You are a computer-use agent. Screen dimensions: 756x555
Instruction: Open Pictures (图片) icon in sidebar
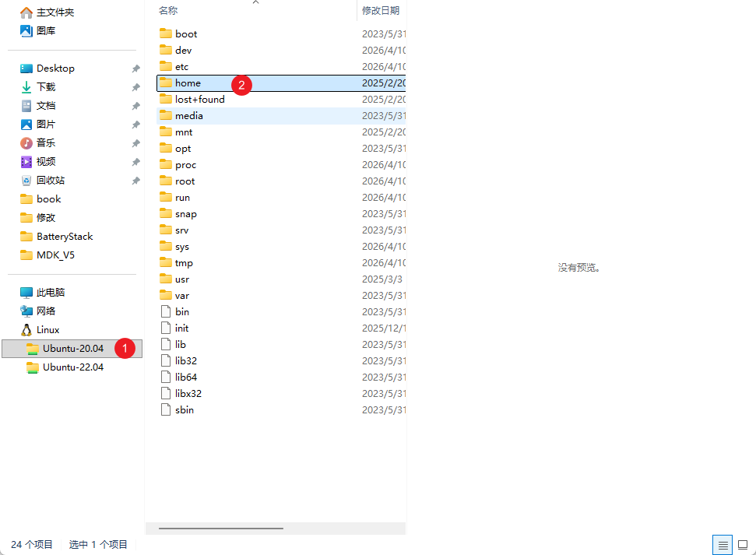26,125
